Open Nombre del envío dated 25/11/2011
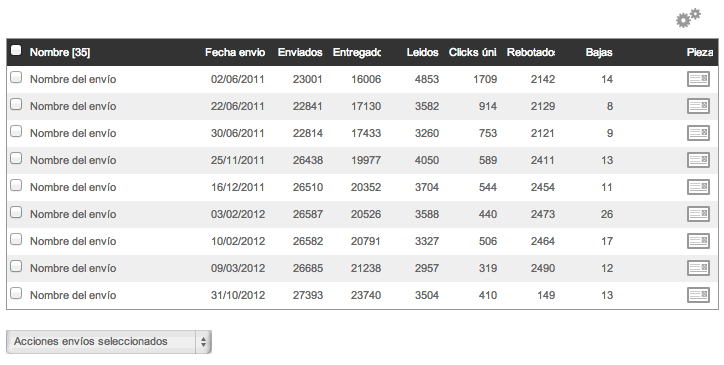This screenshot has height=365, width=724. pos(73,160)
